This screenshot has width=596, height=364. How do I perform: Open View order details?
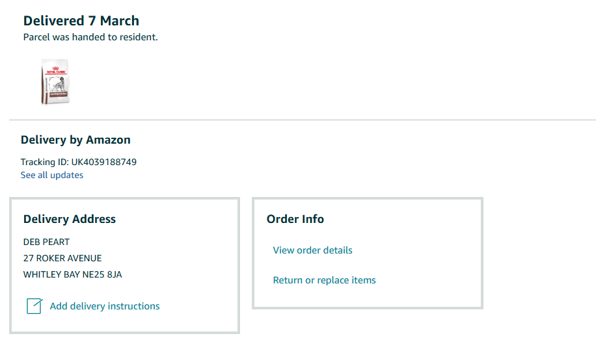(x=312, y=250)
